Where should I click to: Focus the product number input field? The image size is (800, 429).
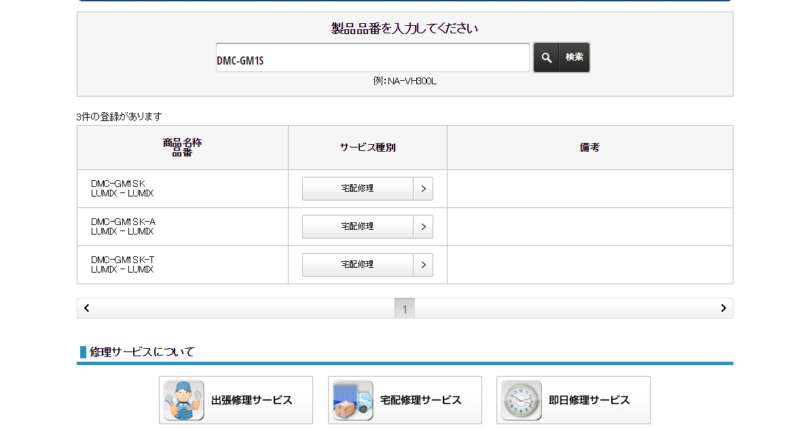tap(372, 58)
